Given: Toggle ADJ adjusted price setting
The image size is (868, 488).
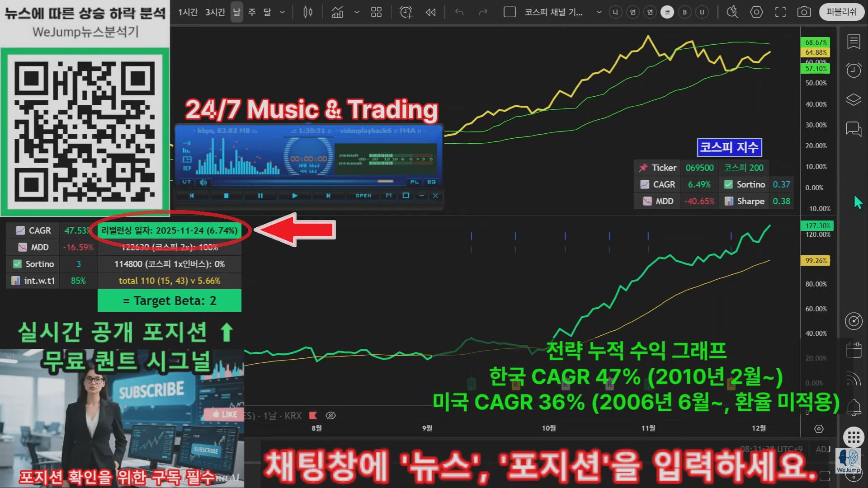Looking at the screenshot, I should [823, 449].
